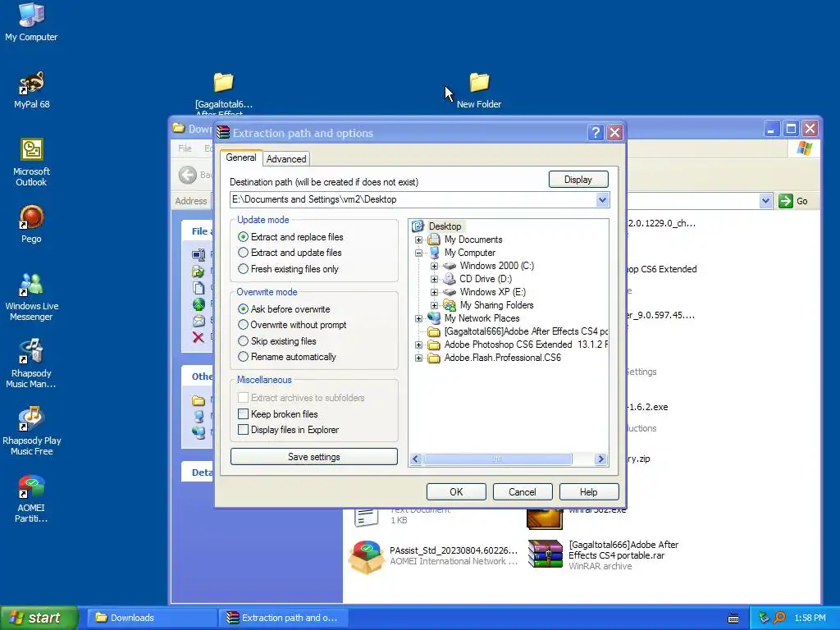Click the After Effects CS4 portable.rar archive icon
Image resolution: width=840 pixels, height=630 pixels.
[x=545, y=554]
